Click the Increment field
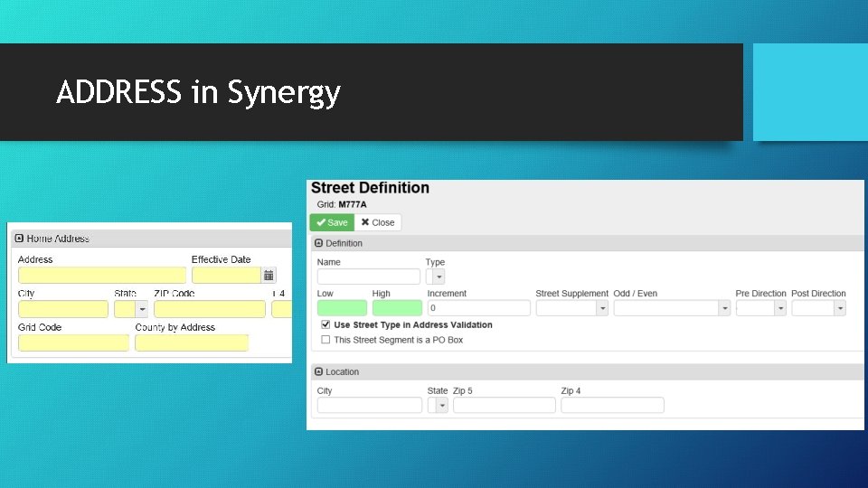 click(x=479, y=307)
